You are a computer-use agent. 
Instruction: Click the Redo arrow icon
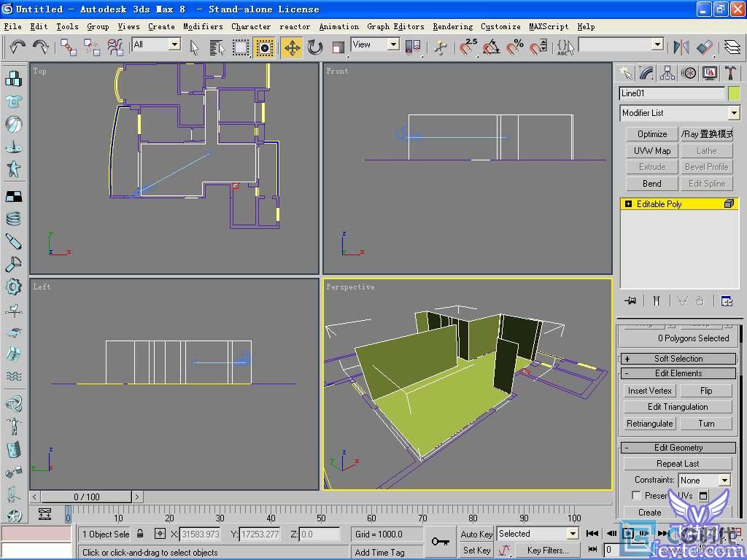pyautogui.click(x=41, y=47)
